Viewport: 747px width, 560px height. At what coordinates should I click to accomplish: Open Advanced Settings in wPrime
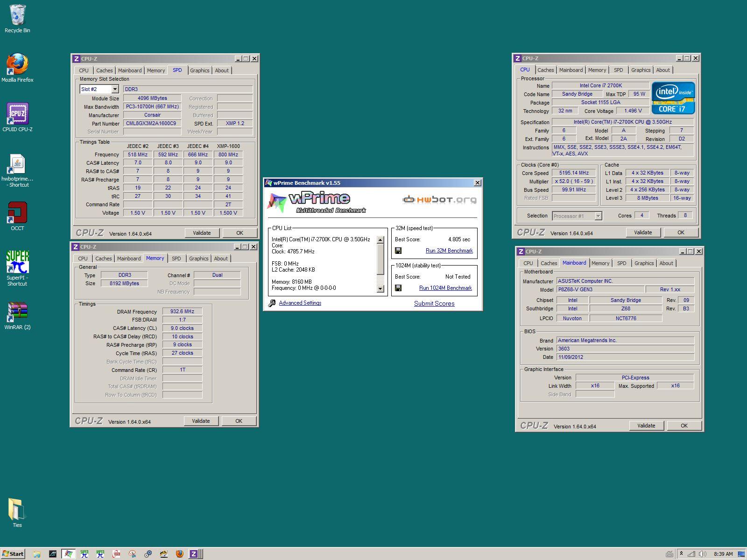point(300,303)
